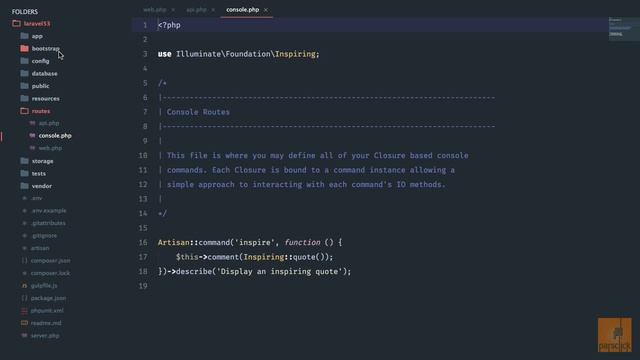This screenshot has height=360, width=640.
Task: Expand the tests folder icon
Action: coord(24,173)
